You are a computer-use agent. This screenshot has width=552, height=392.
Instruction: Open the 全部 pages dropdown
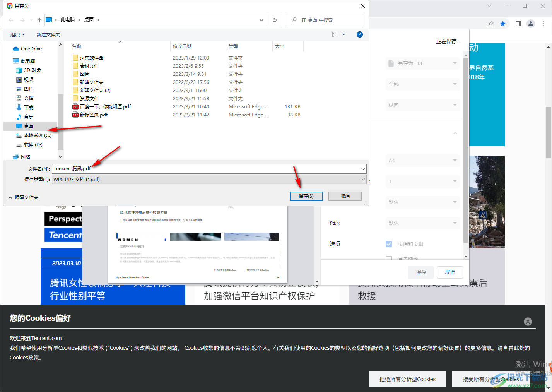423,84
